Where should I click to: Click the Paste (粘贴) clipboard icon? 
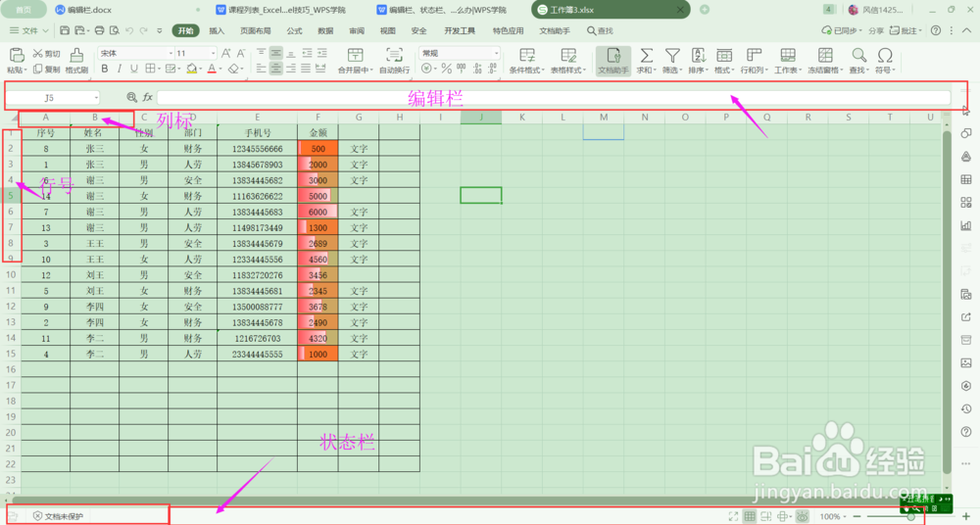click(x=17, y=56)
